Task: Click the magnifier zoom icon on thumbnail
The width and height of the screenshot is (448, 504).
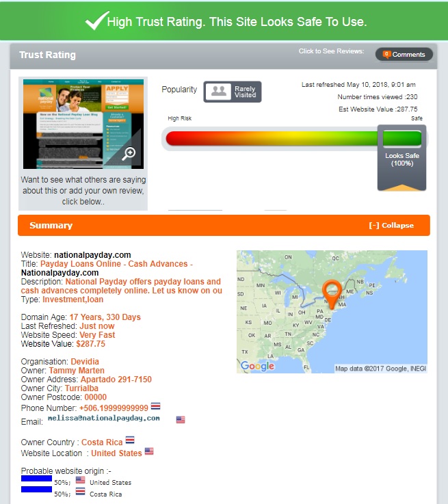Action: pos(129,153)
